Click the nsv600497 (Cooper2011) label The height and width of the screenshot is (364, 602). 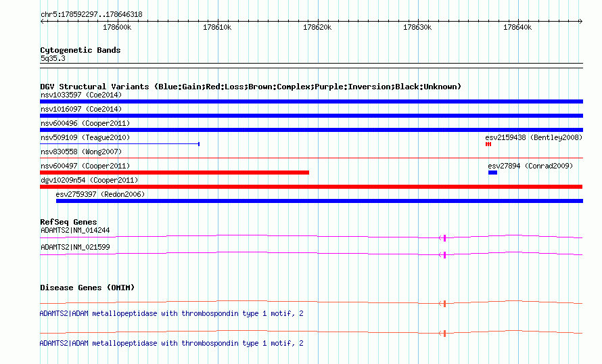click(x=85, y=166)
